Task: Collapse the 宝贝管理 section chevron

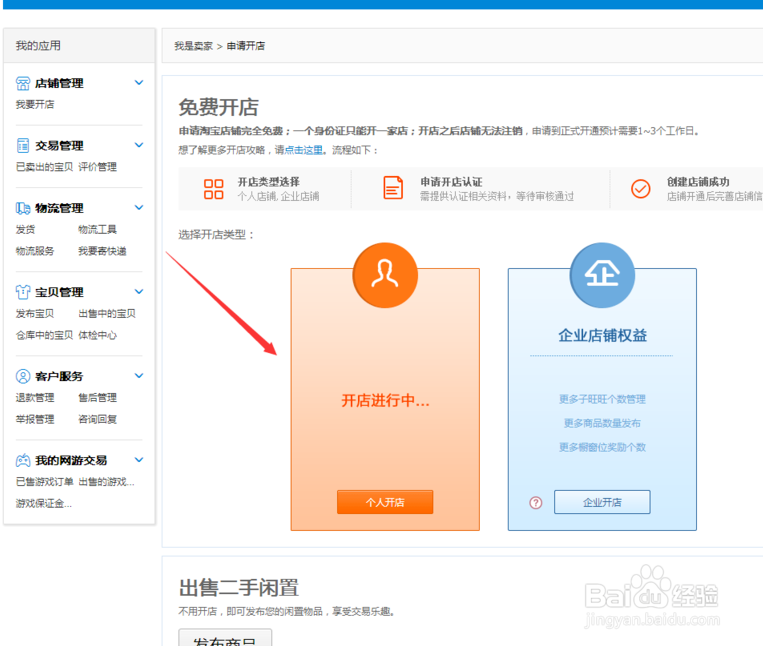Action: click(x=139, y=291)
